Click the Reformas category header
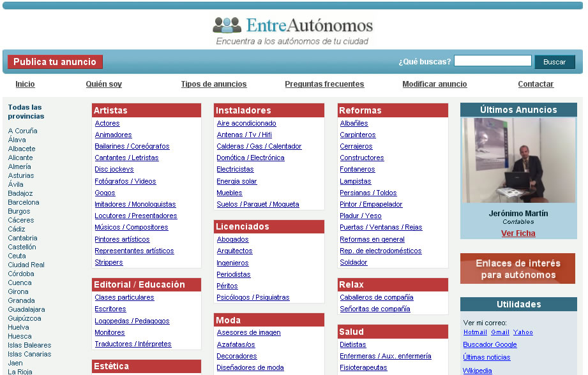Image resolution: width=588 pixels, height=375 pixels. click(393, 110)
